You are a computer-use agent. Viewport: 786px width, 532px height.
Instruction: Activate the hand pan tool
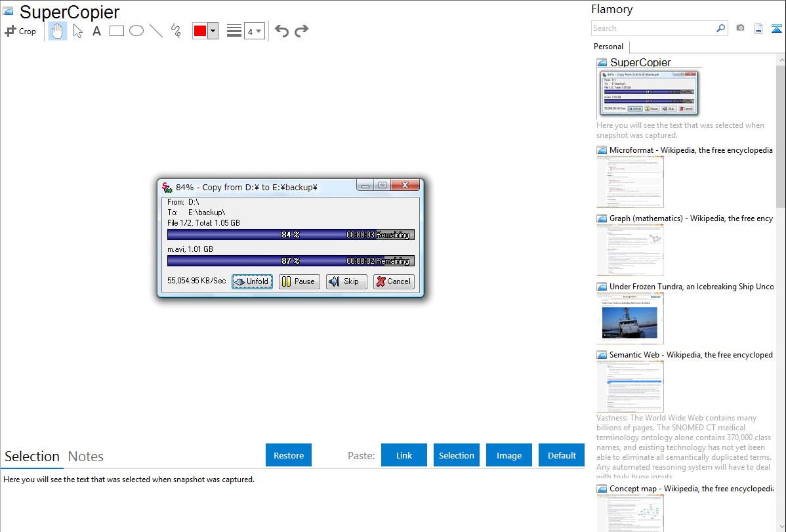(57, 31)
